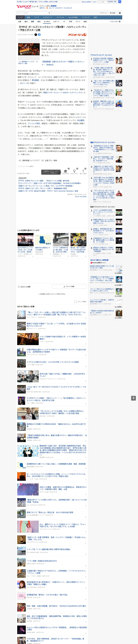Open the ranked イチローと山本由伸 video thumbnail

pyautogui.click(x=119, y=213)
